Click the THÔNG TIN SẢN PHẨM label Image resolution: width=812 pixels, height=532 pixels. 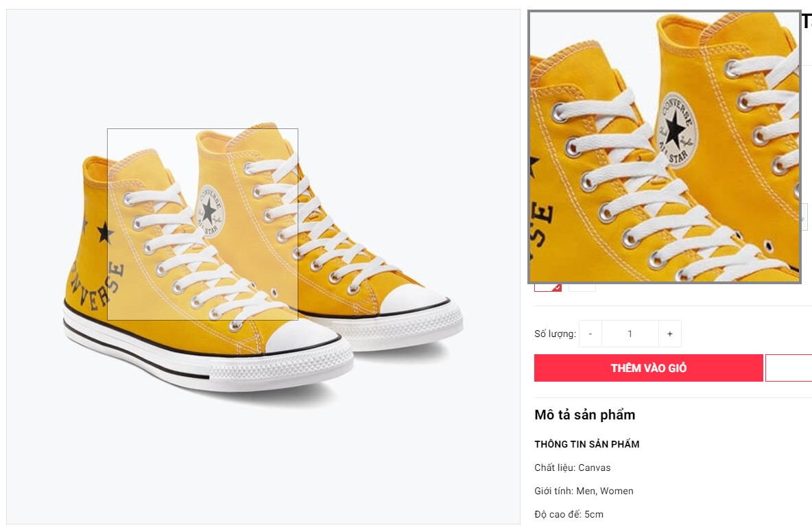point(586,444)
